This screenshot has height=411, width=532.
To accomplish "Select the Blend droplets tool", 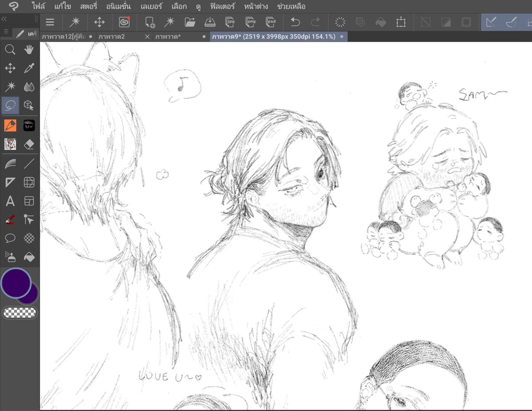I will pos(29,87).
